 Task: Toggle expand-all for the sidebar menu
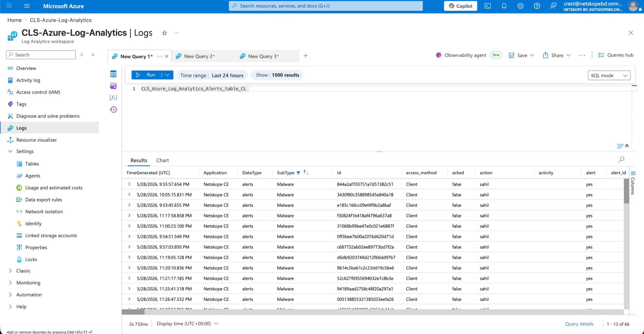(x=82, y=55)
